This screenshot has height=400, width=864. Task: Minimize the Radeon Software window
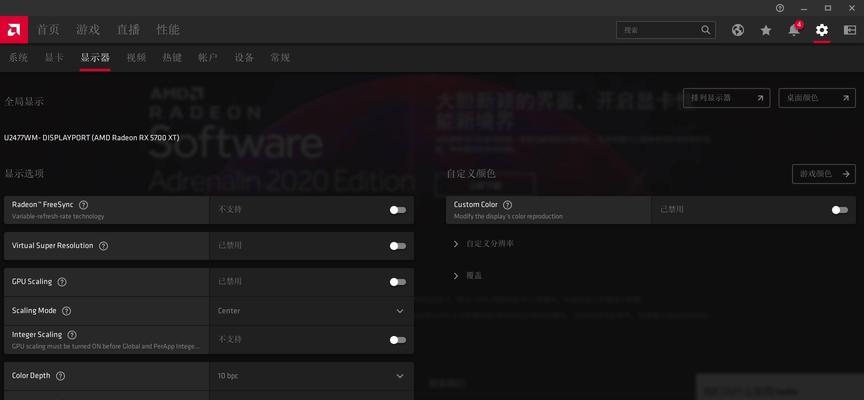click(x=804, y=8)
